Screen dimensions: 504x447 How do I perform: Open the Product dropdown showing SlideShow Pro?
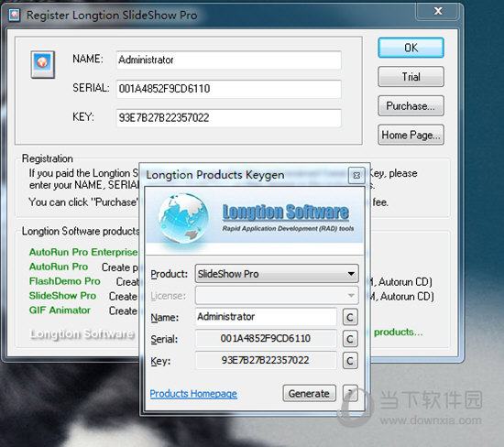[x=277, y=274]
